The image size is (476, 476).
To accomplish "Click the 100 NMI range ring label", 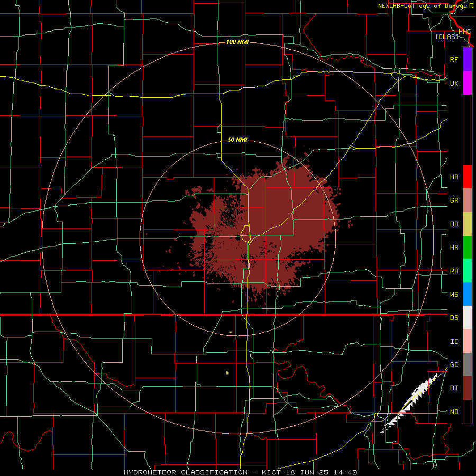I will point(237,42).
